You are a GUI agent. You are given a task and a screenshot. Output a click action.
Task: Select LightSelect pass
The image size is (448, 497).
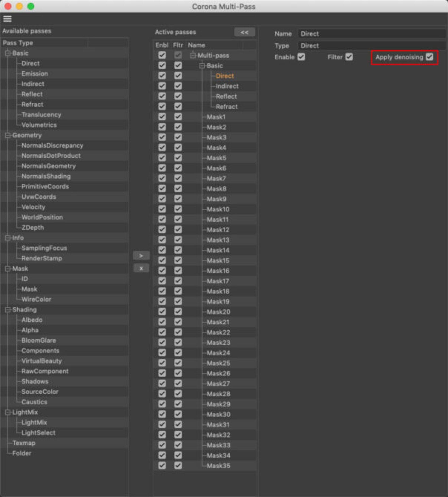click(x=38, y=433)
